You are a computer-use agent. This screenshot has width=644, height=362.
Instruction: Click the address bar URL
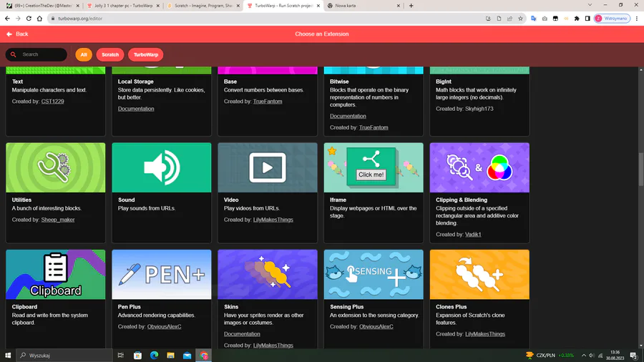[x=80, y=19]
